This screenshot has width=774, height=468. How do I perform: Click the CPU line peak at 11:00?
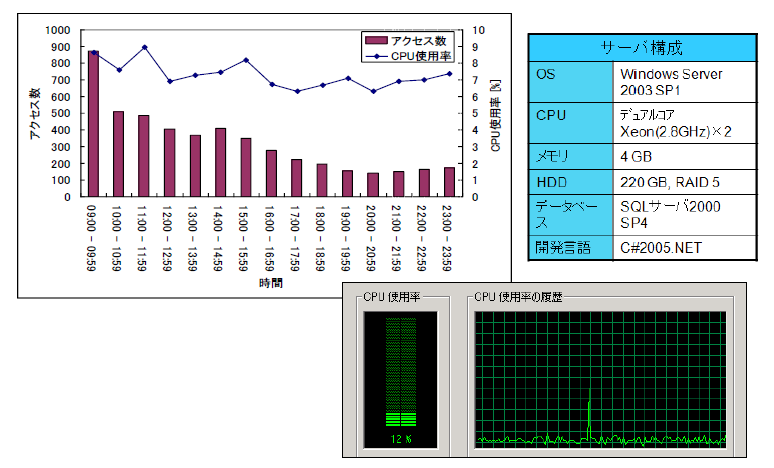tap(145, 47)
